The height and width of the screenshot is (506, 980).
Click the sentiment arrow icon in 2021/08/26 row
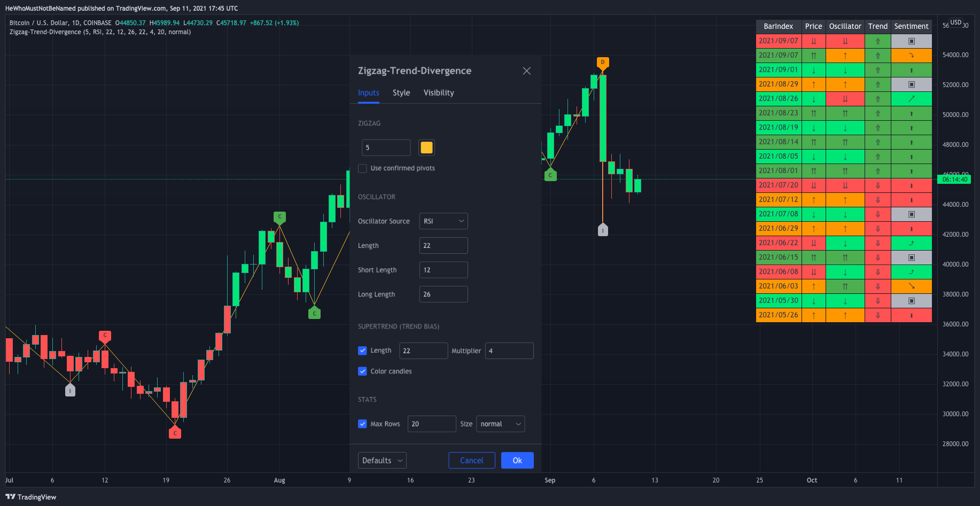[912, 99]
